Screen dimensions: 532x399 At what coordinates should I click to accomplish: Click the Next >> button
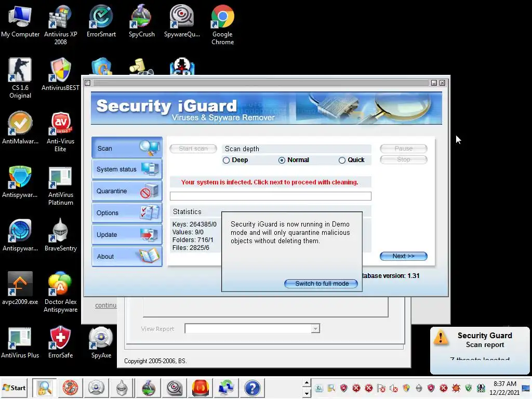pyautogui.click(x=403, y=256)
